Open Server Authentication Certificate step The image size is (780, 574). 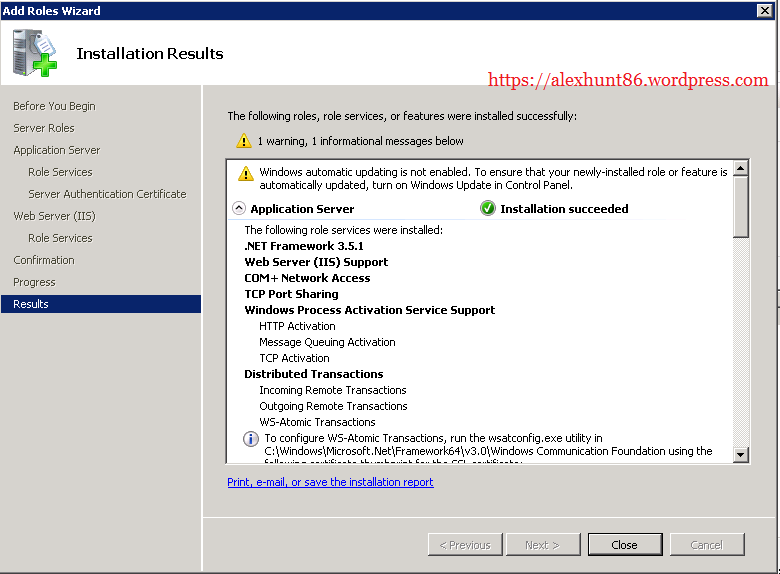[107, 194]
